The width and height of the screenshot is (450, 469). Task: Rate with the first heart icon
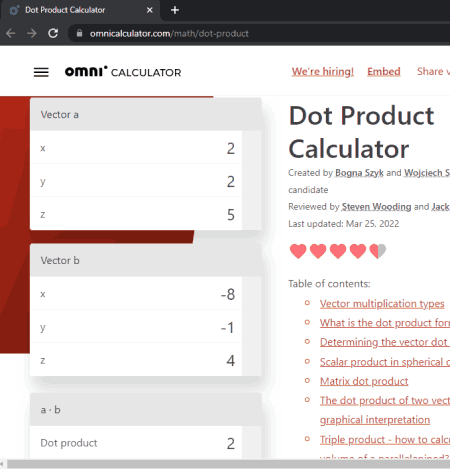(x=298, y=251)
